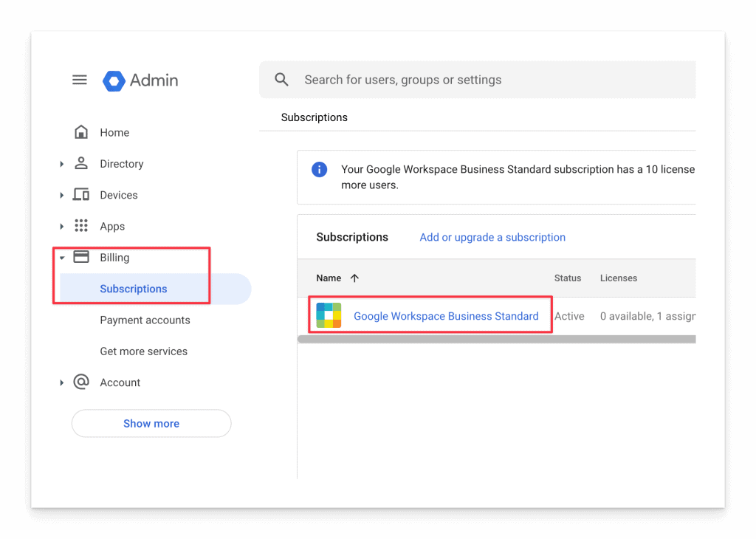Open the hamburger main menu

point(80,80)
